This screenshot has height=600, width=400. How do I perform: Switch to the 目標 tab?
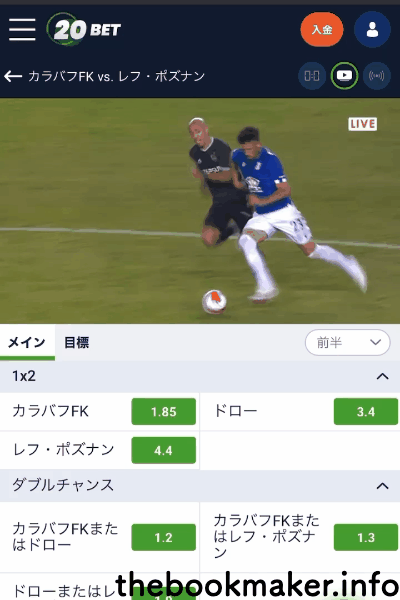coord(77,342)
